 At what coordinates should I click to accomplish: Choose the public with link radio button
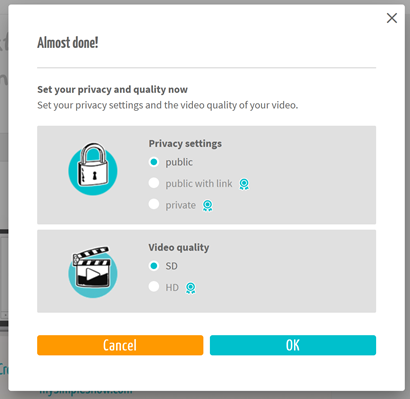154,183
